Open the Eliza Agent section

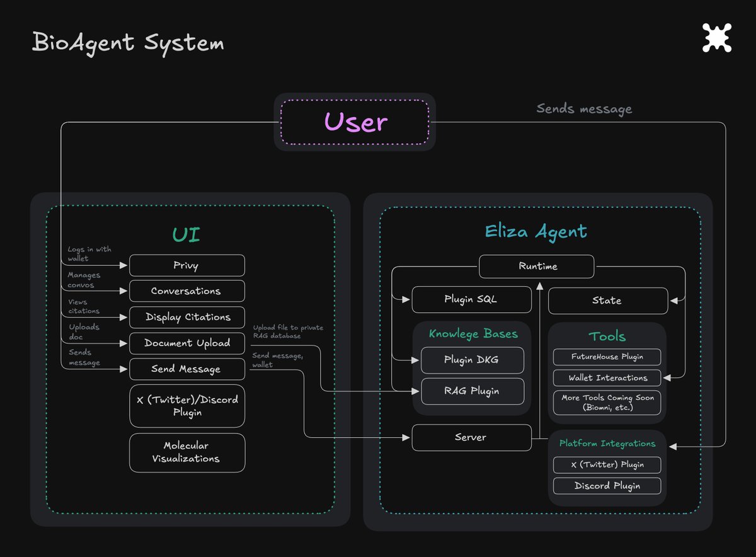[537, 232]
